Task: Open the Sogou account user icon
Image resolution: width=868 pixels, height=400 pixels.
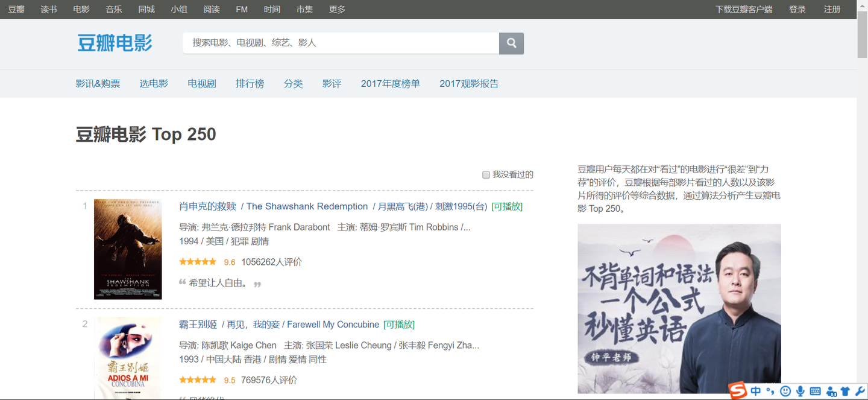Action: click(831, 392)
